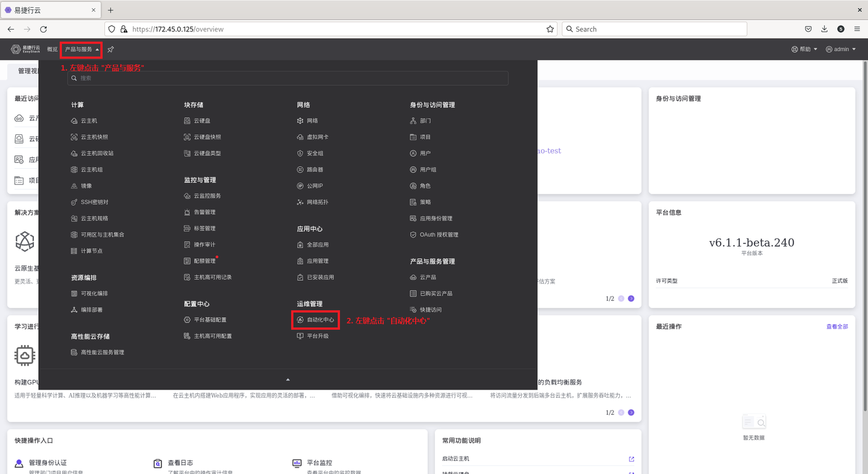Open 全部应用 menu item
Viewport: 868px width, 474px height.
click(x=313, y=245)
